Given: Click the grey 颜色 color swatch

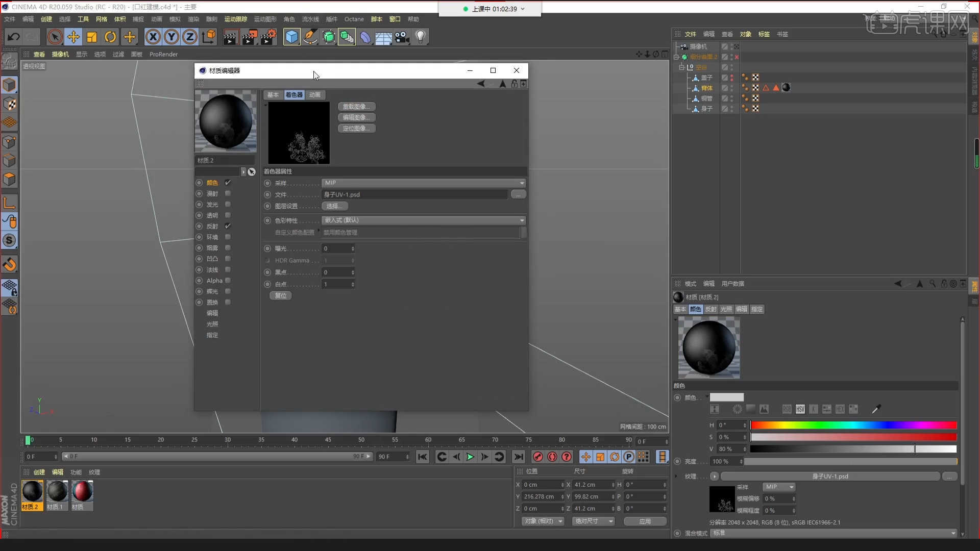Looking at the screenshot, I should pos(727,397).
